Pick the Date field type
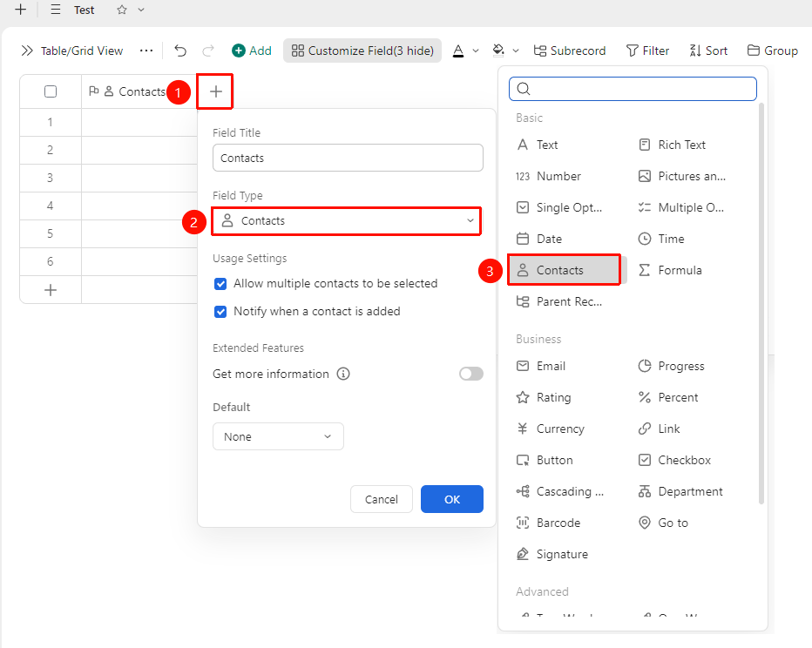 tap(539, 240)
